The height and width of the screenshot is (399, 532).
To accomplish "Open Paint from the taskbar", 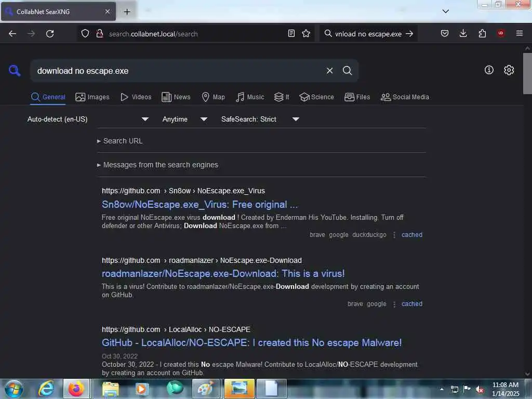I will pos(206,389).
